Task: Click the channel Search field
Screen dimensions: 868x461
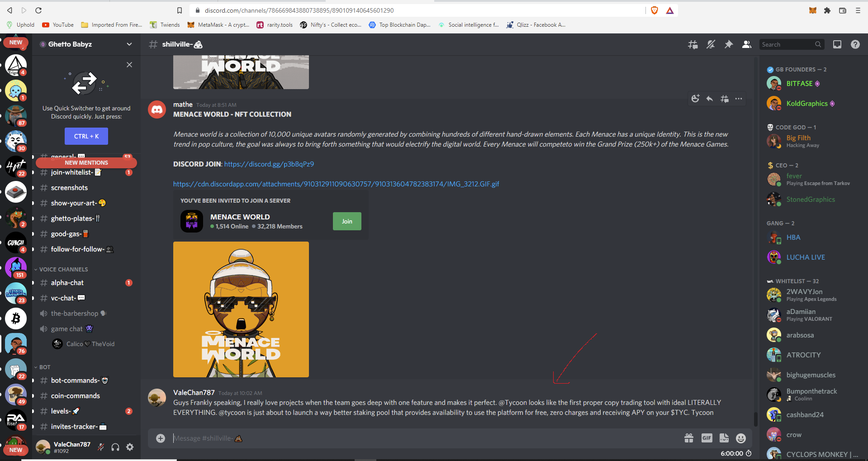Action: (x=792, y=44)
